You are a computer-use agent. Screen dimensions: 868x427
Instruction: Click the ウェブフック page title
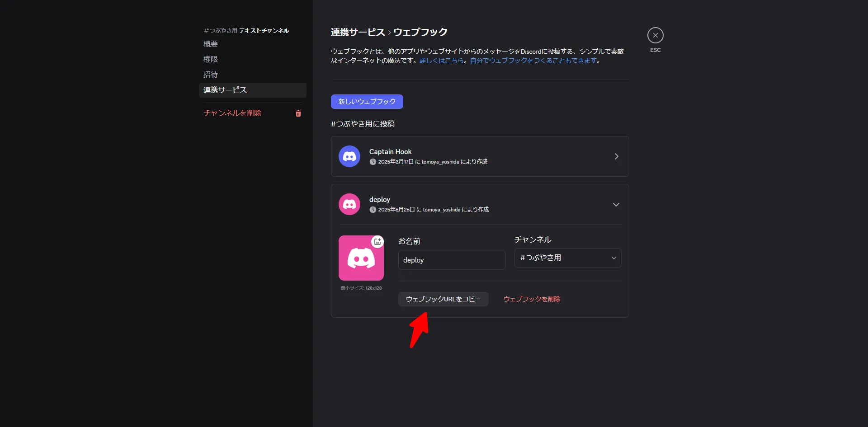[420, 32]
